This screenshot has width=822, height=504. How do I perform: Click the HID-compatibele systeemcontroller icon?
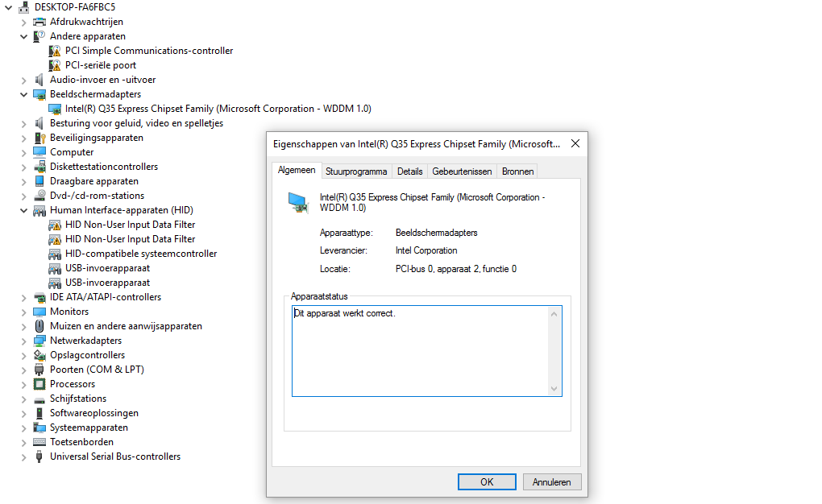click(55, 254)
